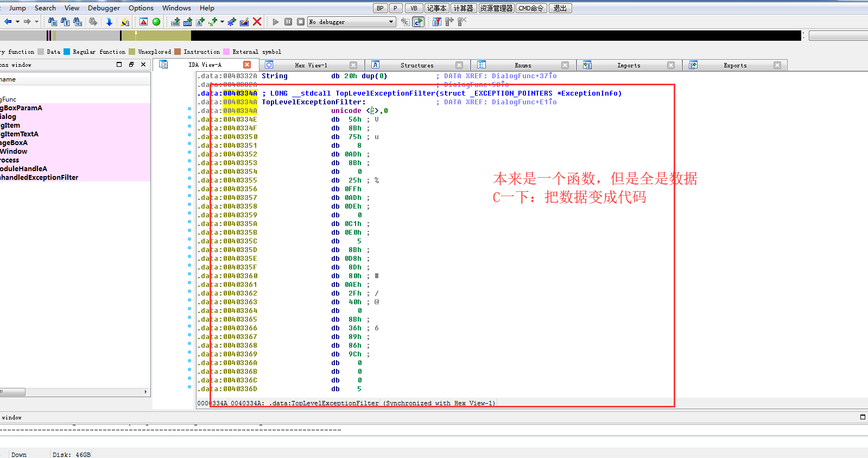Switch to the Imports tab
868x458 pixels.
pos(629,65)
